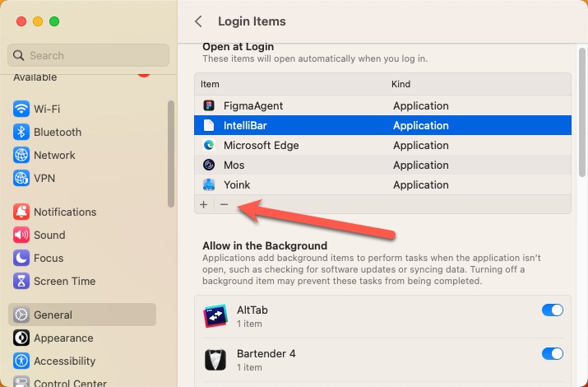Click the Appearance icon in sidebar
This screenshot has height=387, width=588.
[x=21, y=338]
